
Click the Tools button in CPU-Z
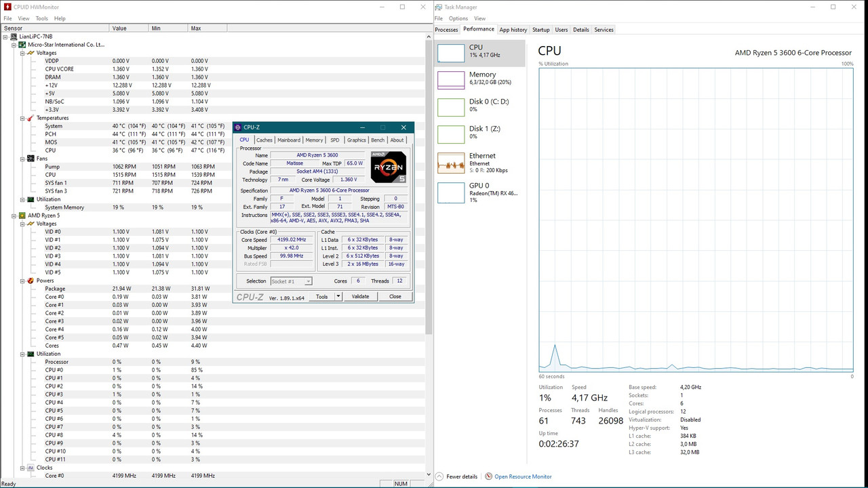[x=322, y=296]
